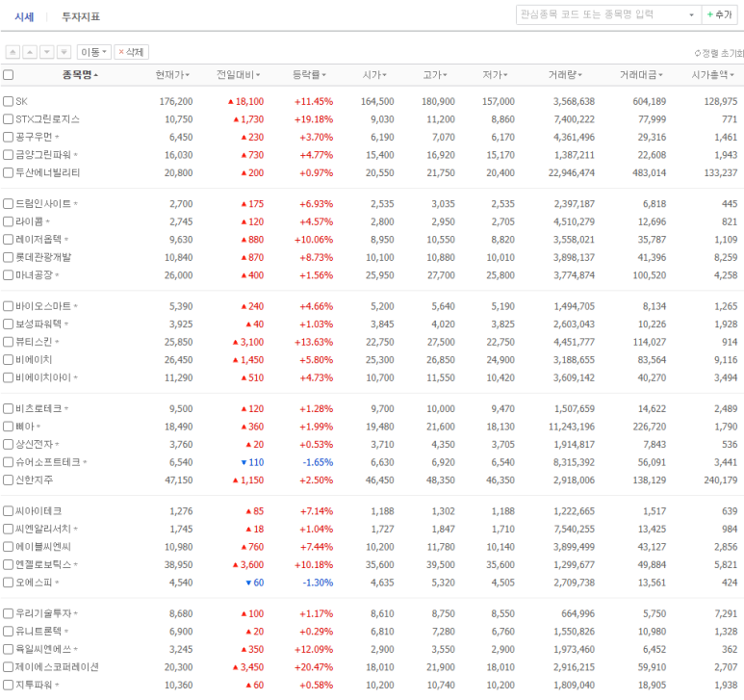
Task: Click the 176,200 current price of SK
Action: [176, 101]
